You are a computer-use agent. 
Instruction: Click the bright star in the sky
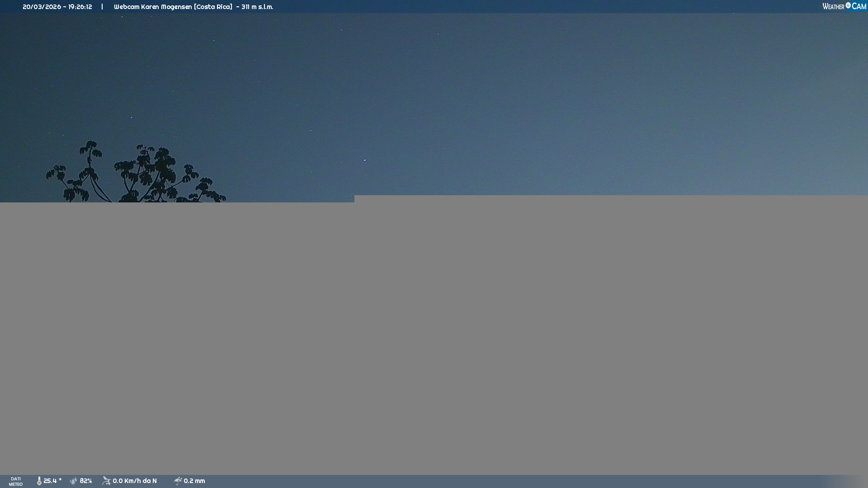coord(365,160)
